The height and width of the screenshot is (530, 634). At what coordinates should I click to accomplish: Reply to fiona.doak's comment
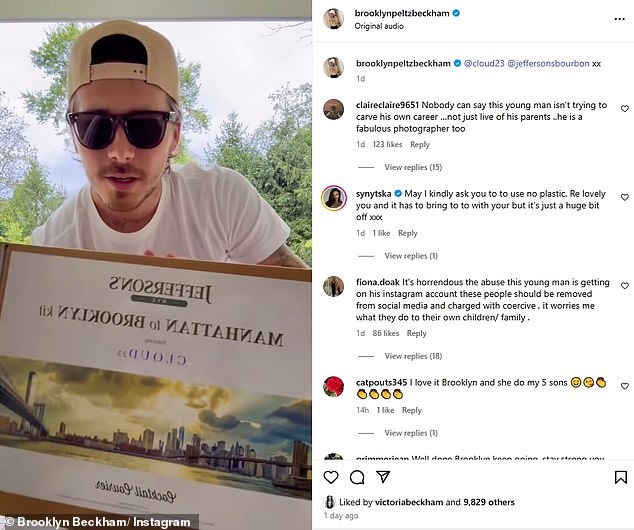416,333
